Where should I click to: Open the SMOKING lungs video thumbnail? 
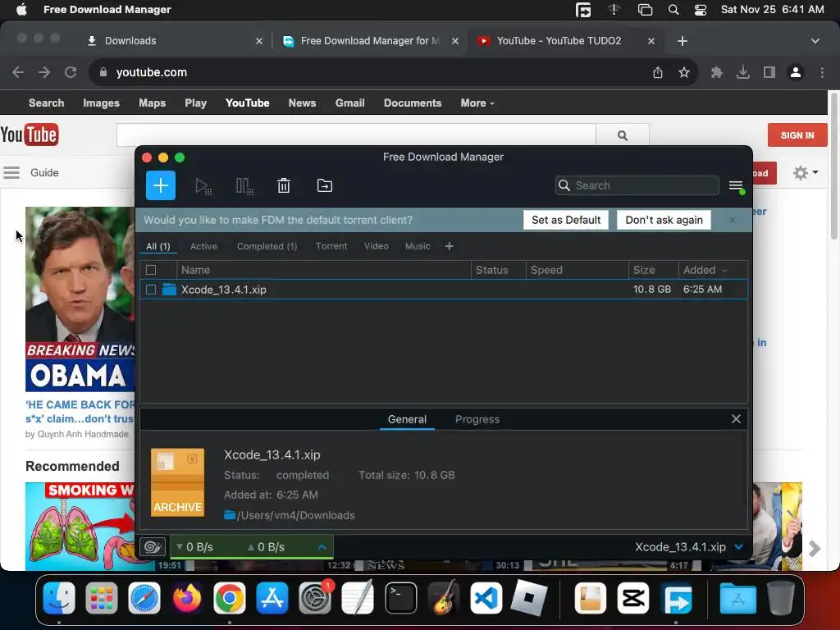[x=80, y=527]
